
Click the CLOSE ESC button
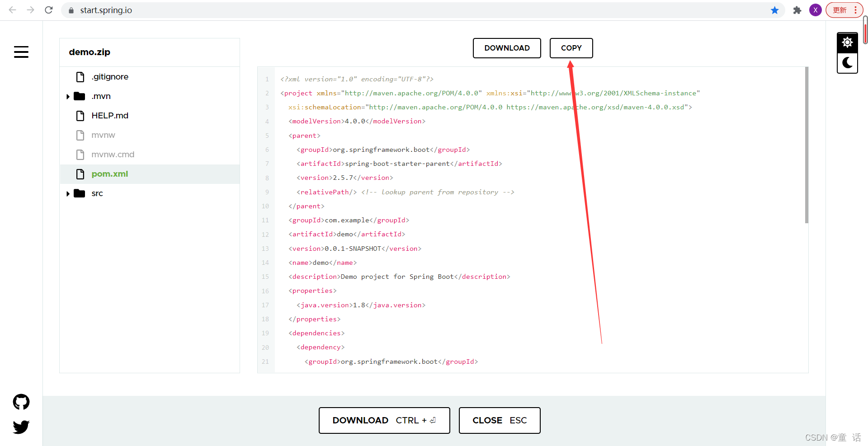[x=500, y=420]
